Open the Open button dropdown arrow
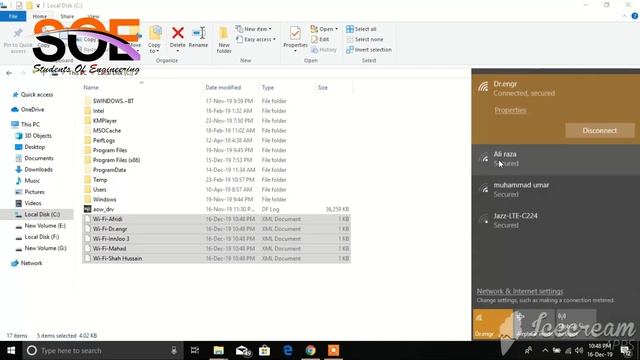Viewport: 640px width, 360px height. [336, 29]
